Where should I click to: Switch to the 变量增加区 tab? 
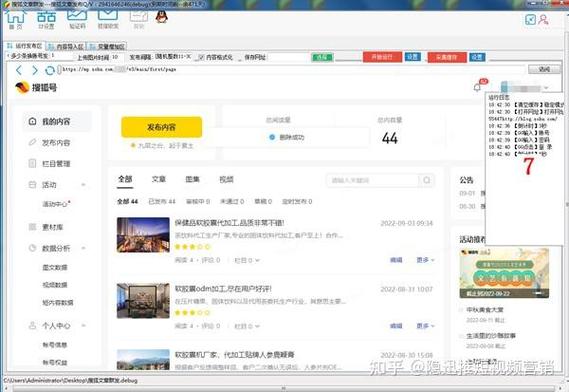107,46
